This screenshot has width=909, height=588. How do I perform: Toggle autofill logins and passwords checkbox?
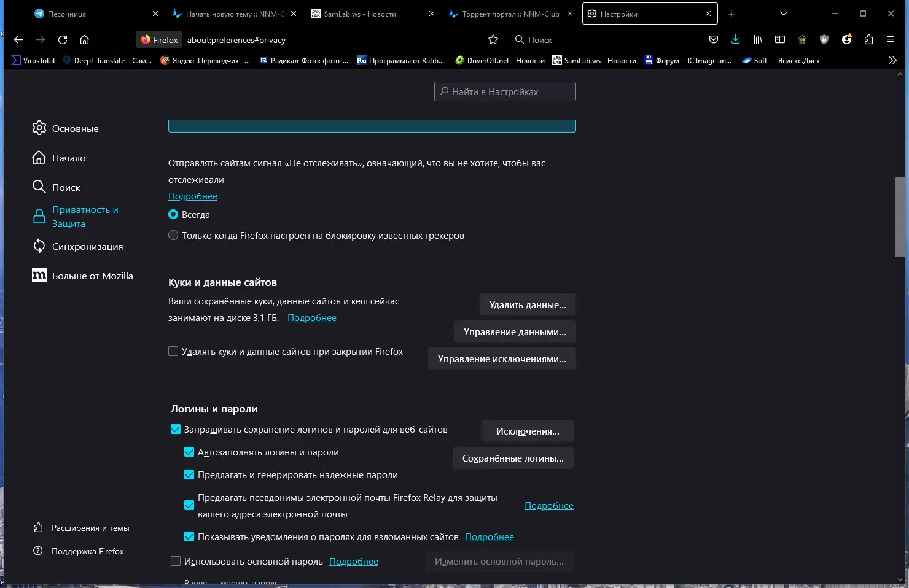coord(189,452)
